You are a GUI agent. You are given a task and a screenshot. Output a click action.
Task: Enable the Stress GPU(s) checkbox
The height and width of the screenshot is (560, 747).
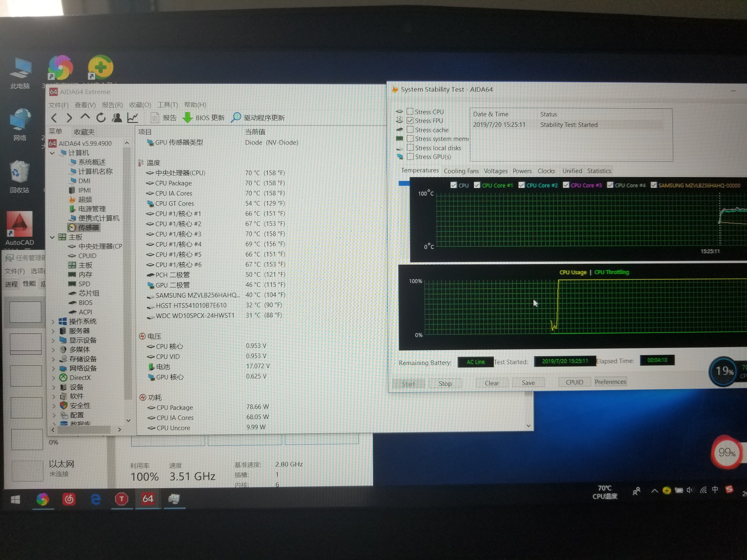click(410, 157)
